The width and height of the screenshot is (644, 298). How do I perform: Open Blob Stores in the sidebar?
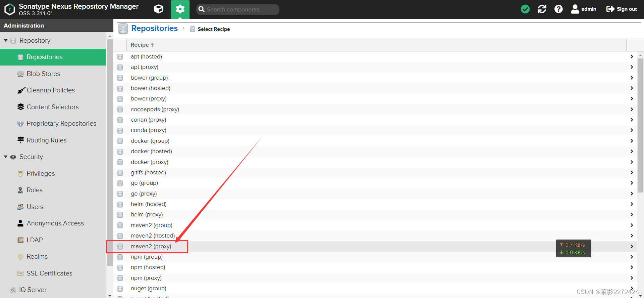[x=53, y=74]
